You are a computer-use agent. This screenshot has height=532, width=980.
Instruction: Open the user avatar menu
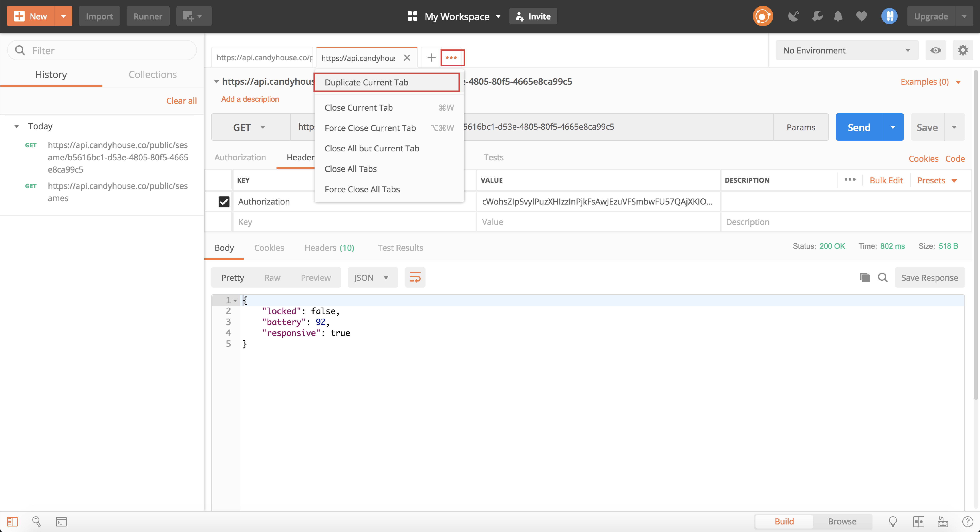[x=889, y=16]
